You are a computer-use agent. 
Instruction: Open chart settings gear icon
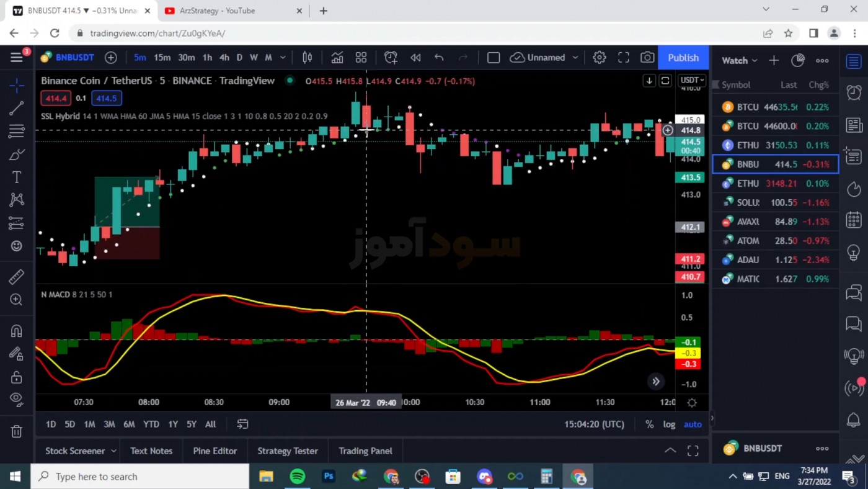[x=599, y=58]
